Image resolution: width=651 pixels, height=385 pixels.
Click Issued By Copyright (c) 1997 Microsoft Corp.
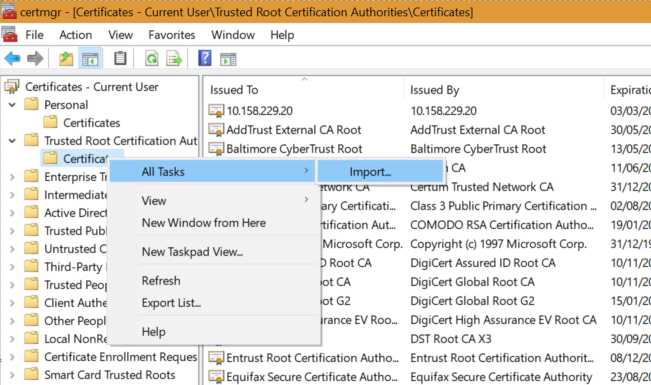coord(498,244)
